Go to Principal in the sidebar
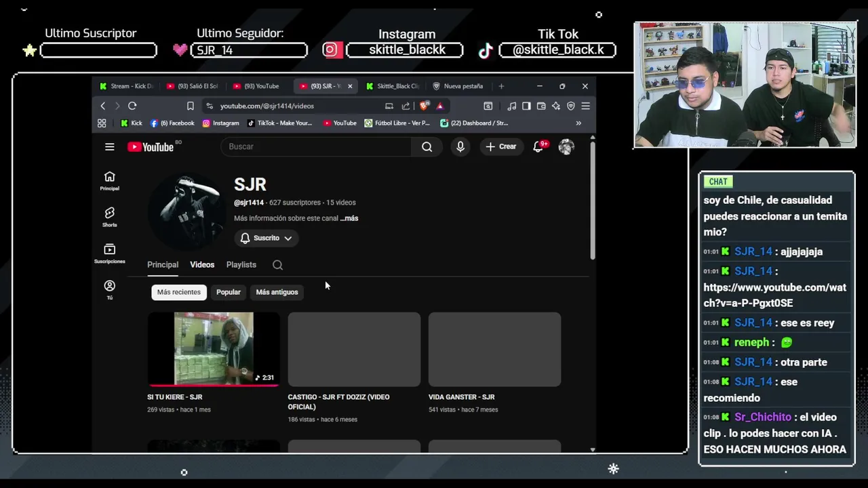Screen dimensions: 868x488 tap(109, 181)
